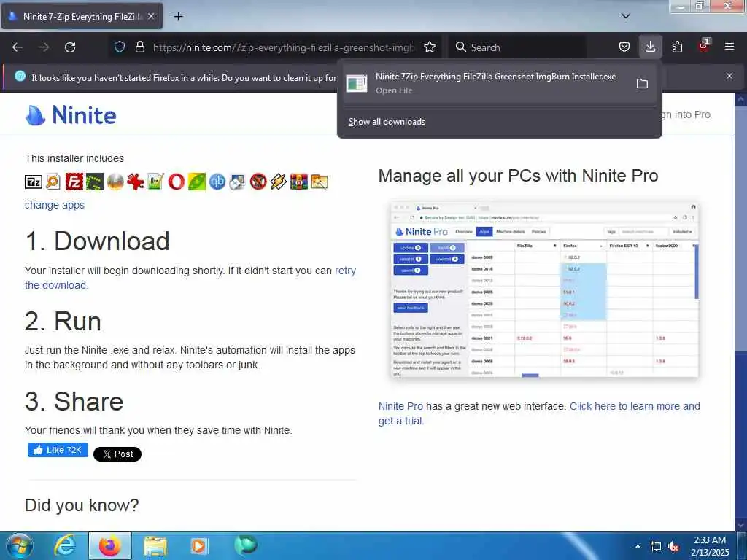Click the Winamp lightning bolt icon

tap(279, 182)
